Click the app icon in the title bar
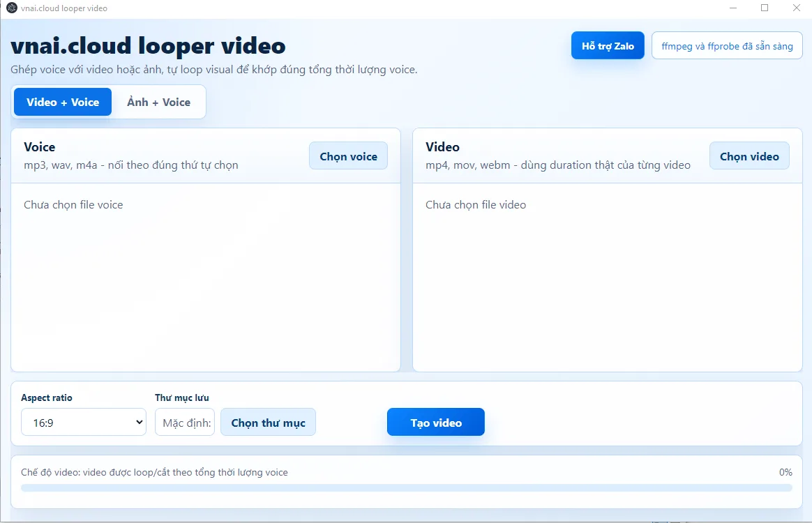 click(x=11, y=8)
